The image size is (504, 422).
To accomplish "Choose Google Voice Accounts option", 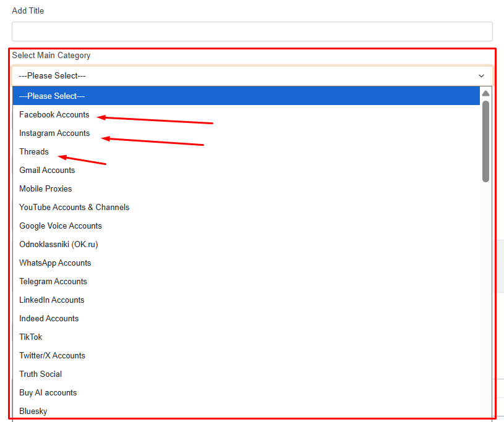I will tap(246, 226).
